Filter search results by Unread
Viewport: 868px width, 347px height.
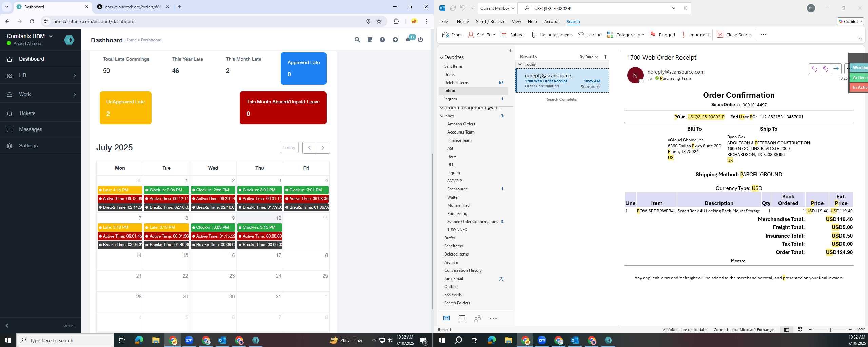click(590, 35)
